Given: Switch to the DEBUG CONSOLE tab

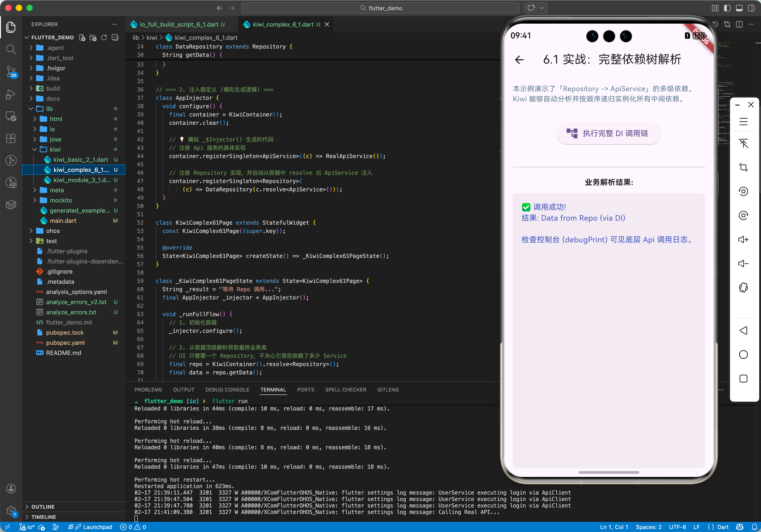Looking at the screenshot, I should (227, 389).
